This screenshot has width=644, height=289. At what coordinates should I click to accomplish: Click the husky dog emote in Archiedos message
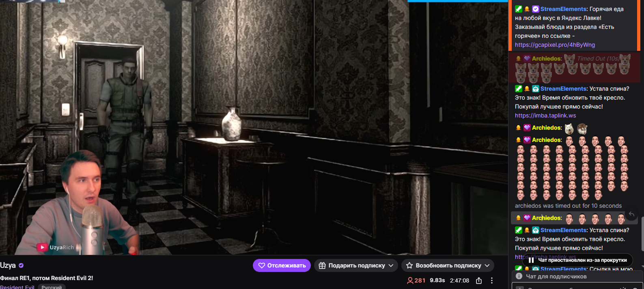[582, 128]
